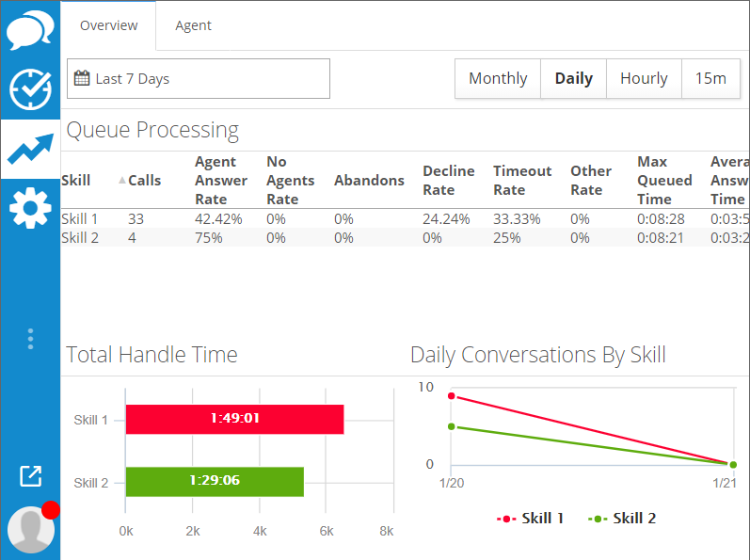Click the three vertical dots menu

30,339
